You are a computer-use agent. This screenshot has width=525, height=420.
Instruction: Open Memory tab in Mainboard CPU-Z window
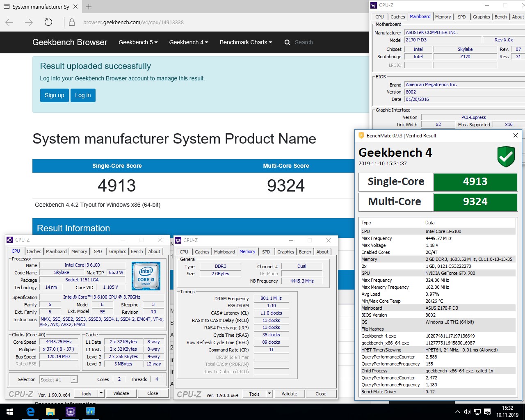click(x=443, y=17)
